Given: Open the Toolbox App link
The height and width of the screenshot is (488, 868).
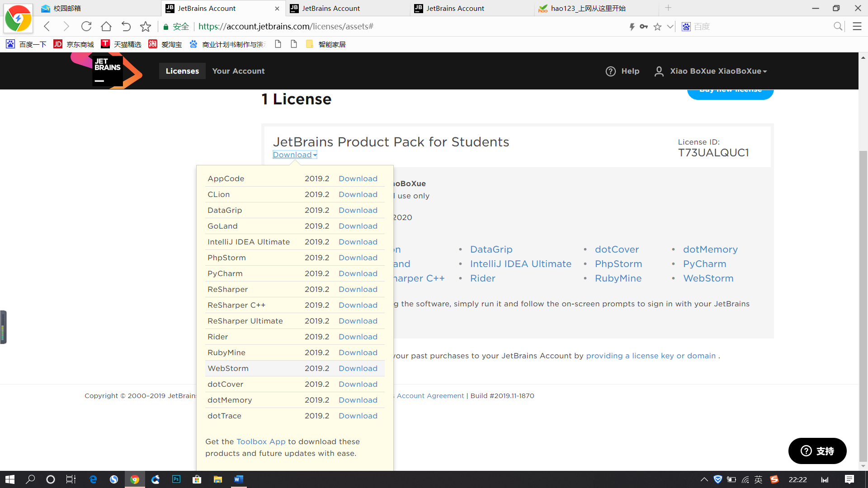Looking at the screenshot, I should pyautogui.click(x=261, y=441).
